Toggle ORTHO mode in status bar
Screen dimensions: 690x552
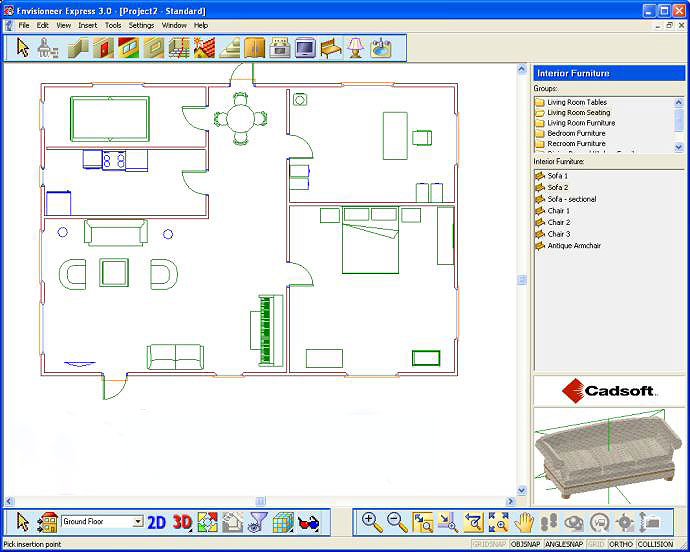point(621,545)
